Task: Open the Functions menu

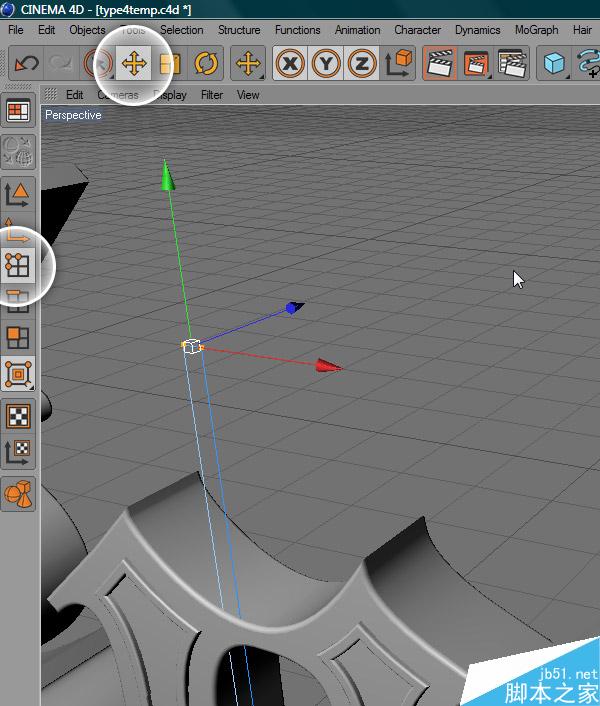Action: tap(298, 30)
